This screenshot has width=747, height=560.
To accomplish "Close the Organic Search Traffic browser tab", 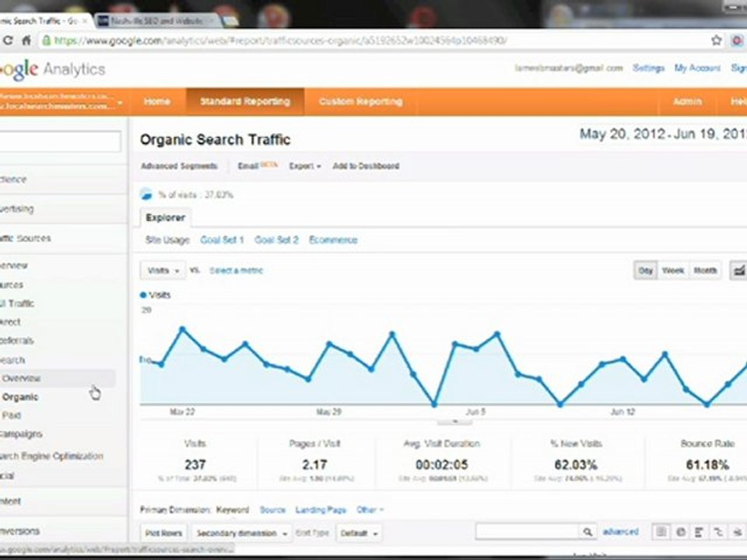I will (86, 21).
